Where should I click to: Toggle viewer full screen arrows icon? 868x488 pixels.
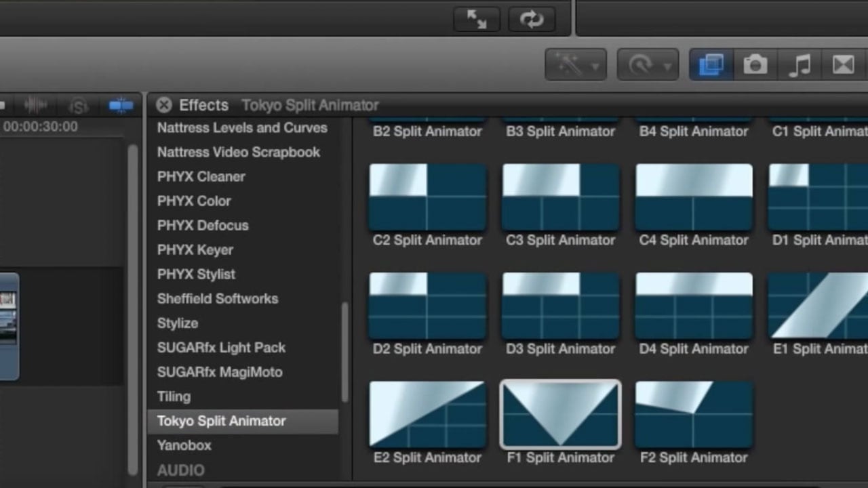click(x=477, y=19)
